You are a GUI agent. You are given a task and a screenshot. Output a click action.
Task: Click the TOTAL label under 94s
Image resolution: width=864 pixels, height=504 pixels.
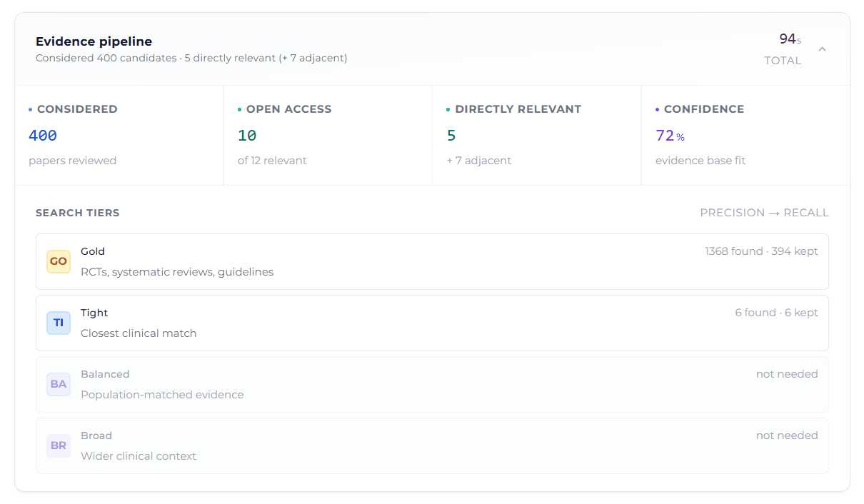pos(783,61)
